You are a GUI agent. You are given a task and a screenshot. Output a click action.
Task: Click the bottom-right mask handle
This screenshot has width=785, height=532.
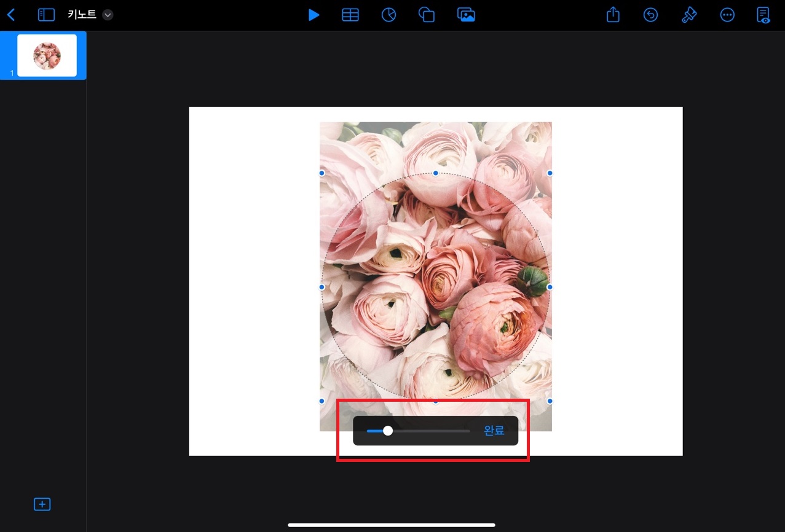click(550, 401)
